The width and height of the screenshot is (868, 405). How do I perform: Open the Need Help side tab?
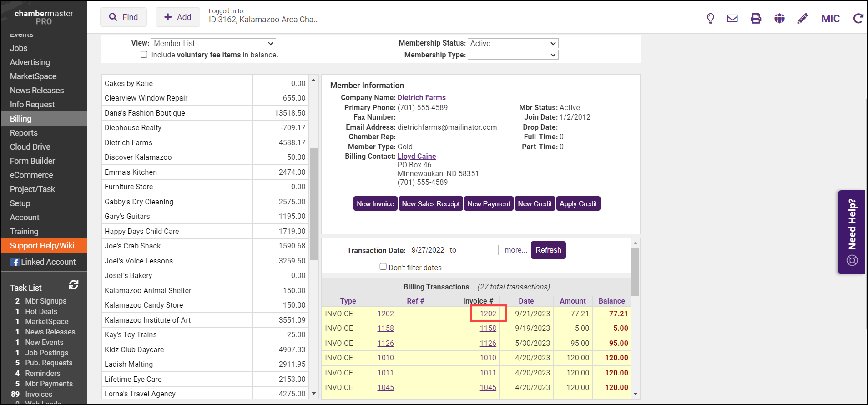pos(852,232)
